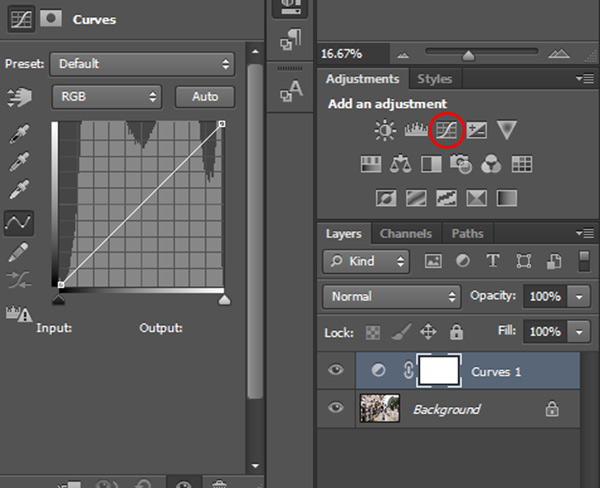Open the RGB channel dropdown
The image size is (600, 488).
coord(107,96)
